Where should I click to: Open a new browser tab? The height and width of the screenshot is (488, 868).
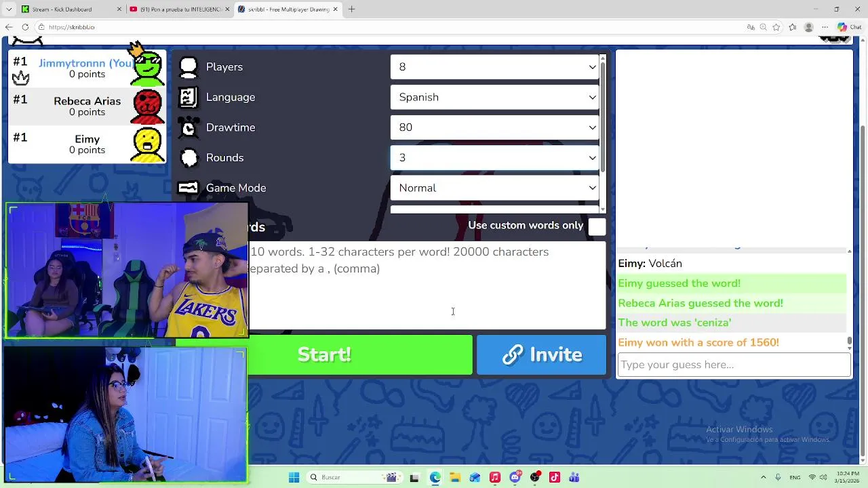click(351, 9)
